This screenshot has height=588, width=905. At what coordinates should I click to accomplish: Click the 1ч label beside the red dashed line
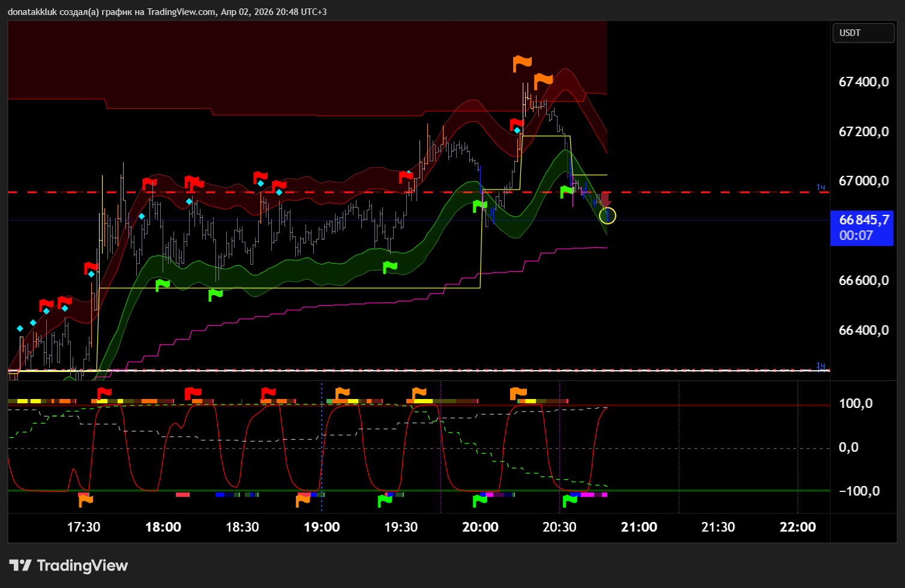(x=820, y=188)
